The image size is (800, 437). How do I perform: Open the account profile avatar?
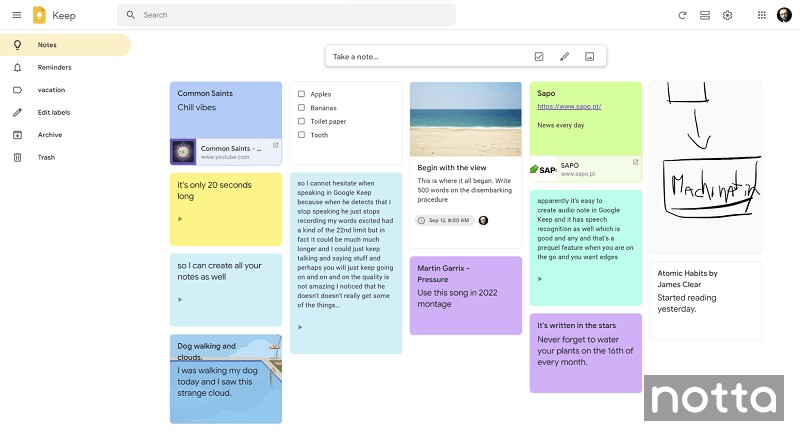pos(784,15)
